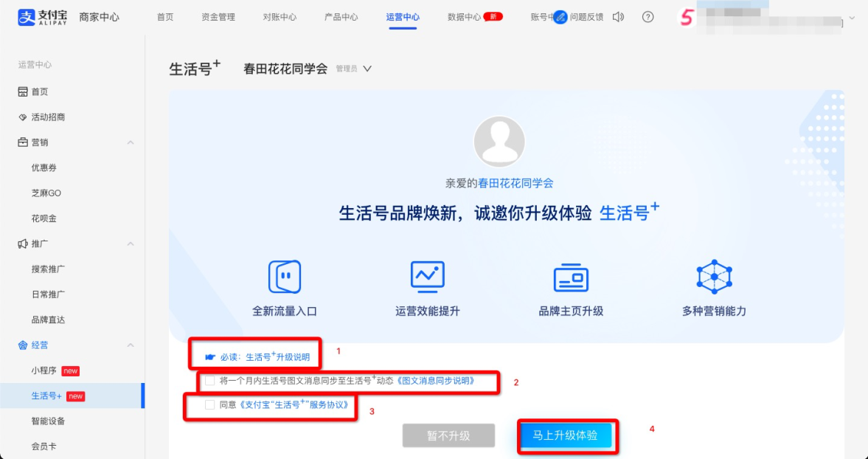
Task: Click the grey profile avatar picture
Action: 499,142
